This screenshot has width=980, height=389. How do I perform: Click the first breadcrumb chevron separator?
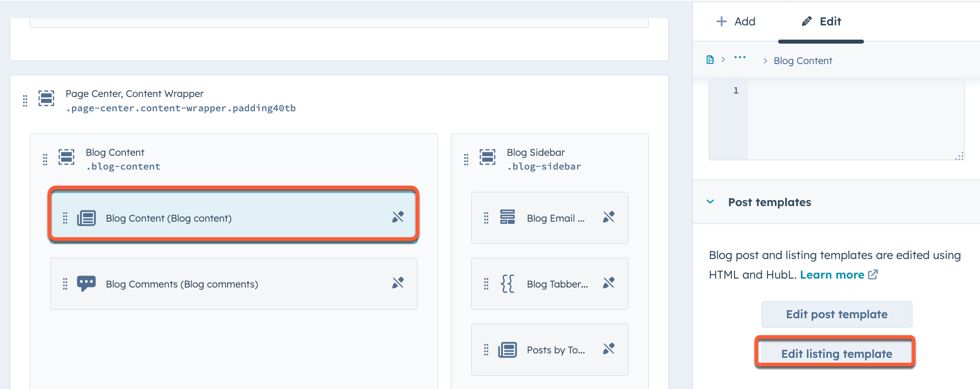click(x=723, y=60)
